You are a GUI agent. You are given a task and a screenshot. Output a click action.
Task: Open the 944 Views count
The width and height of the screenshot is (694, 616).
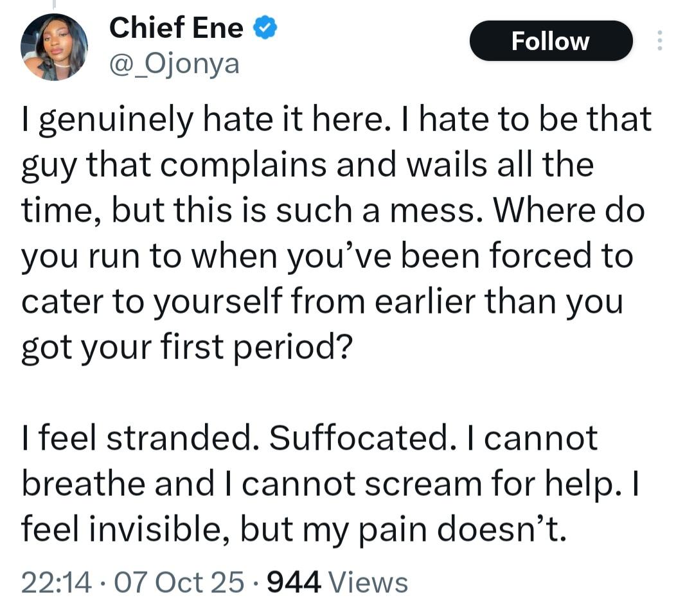pyautogui.click(x=292, y=582)
